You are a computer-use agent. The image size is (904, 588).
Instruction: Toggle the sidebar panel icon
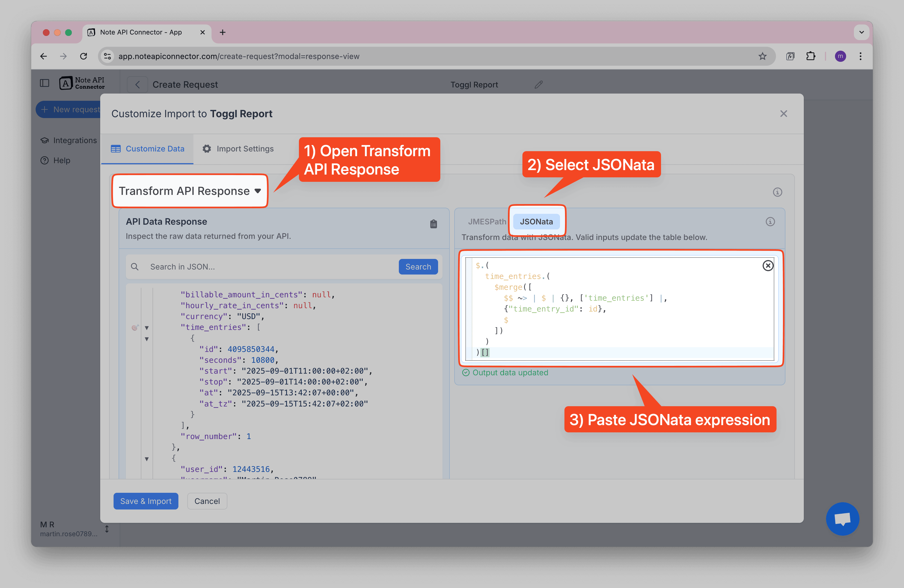(x=45, y=83)
